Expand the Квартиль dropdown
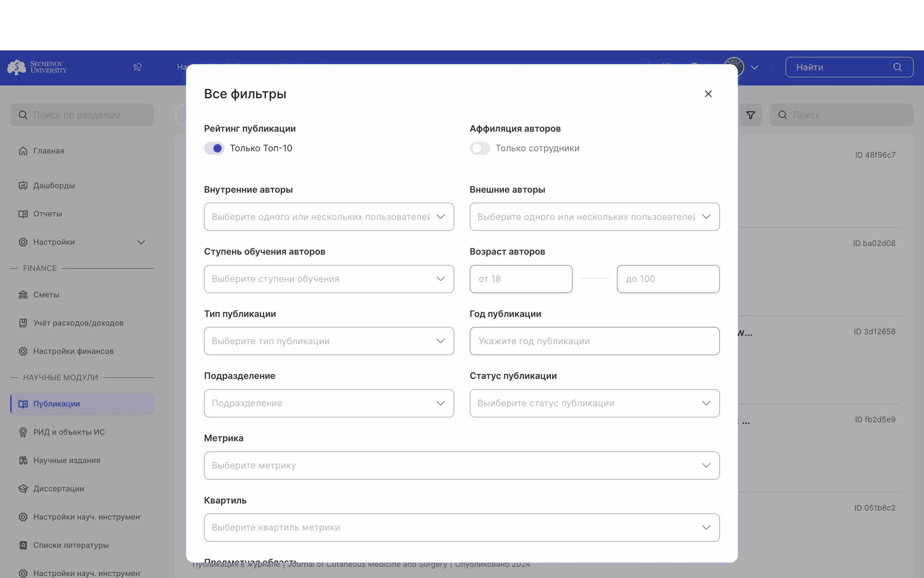Screen dimensions: 924x578 pos(462,528)
